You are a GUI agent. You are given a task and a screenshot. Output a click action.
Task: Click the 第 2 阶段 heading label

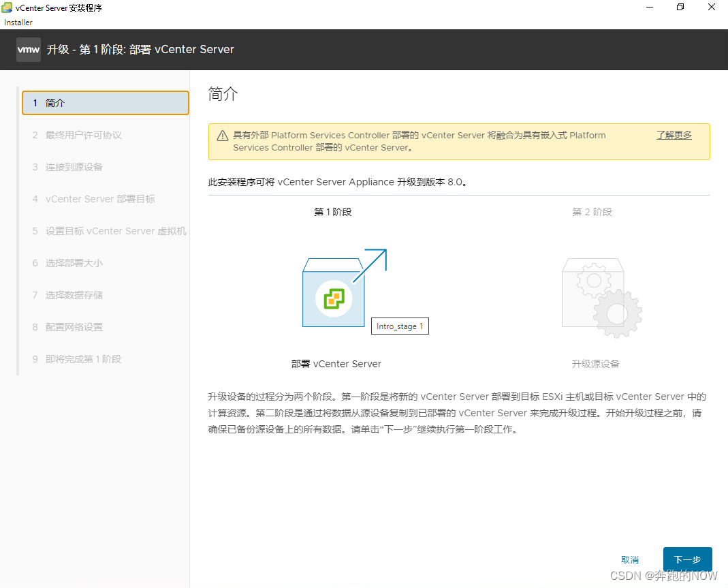(592, 212)
